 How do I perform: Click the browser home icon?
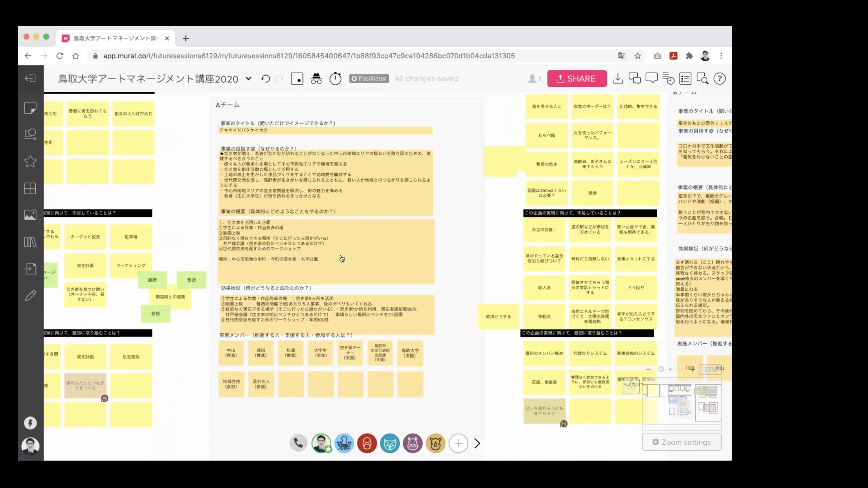click(x=75, y=56)
